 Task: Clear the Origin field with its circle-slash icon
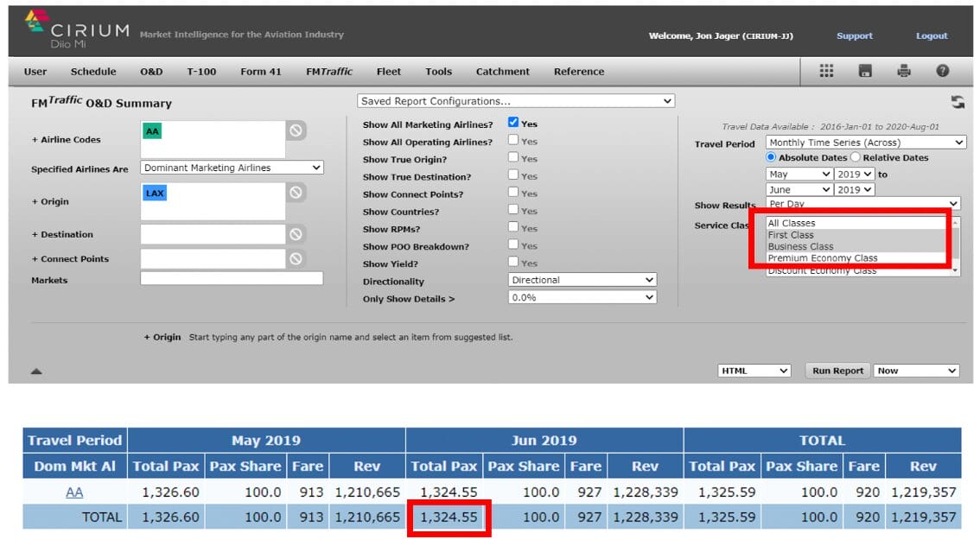click(x=296, y=193)
